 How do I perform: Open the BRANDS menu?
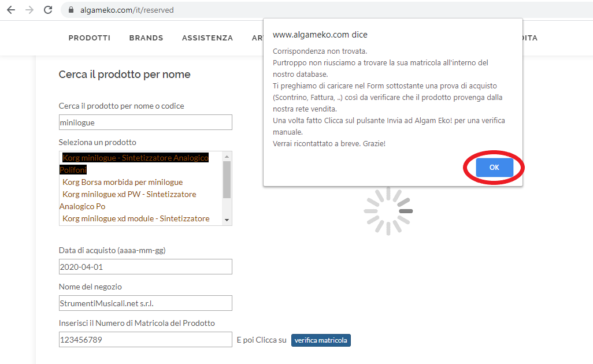[x=146, y=38]
